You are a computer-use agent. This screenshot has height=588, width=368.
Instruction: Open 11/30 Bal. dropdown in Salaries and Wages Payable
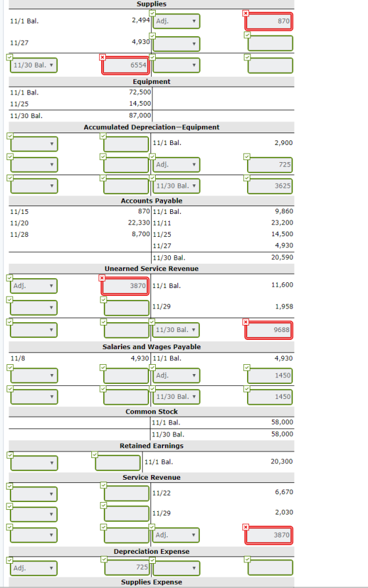(177, 397)
